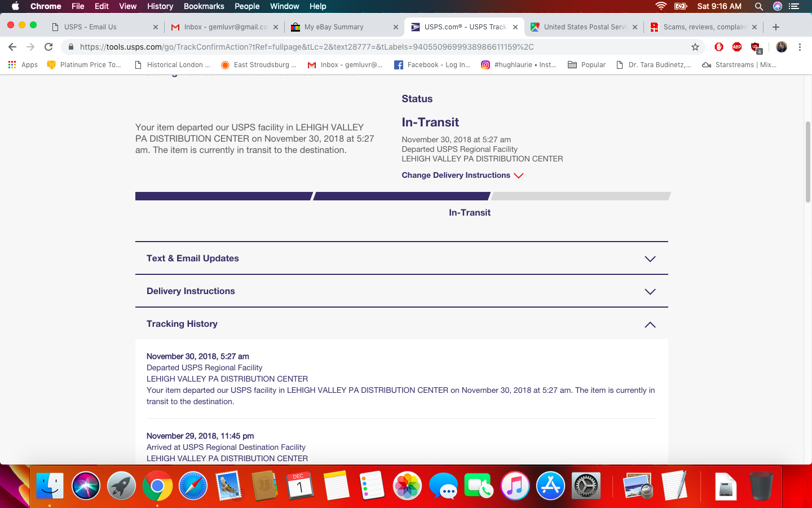
Task: Expand Text & Email Updates section
Action: click(x=401, y=259)
